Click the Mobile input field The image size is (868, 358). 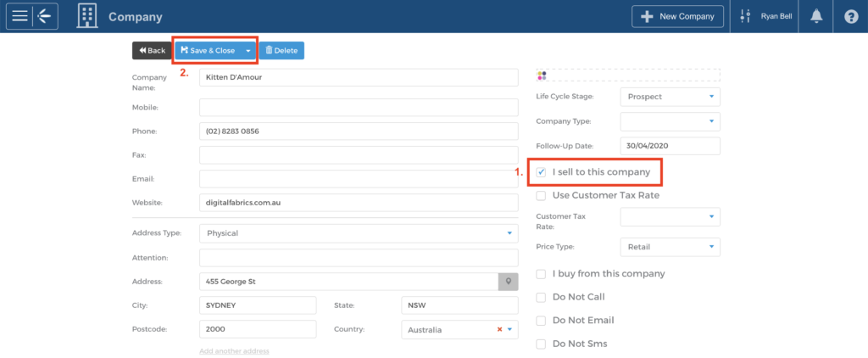point(359,108)
